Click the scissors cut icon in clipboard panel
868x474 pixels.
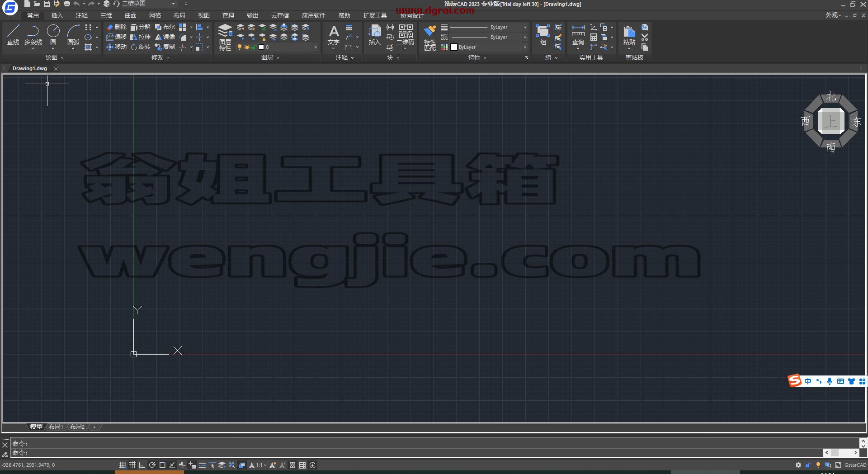coord(645,37)
